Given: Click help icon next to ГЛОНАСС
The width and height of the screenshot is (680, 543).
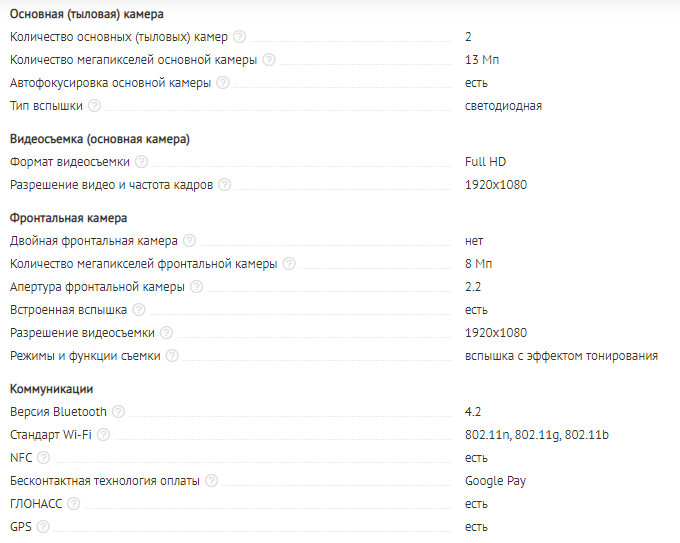Looking at the screenshot, I should [x=74, y=504].
